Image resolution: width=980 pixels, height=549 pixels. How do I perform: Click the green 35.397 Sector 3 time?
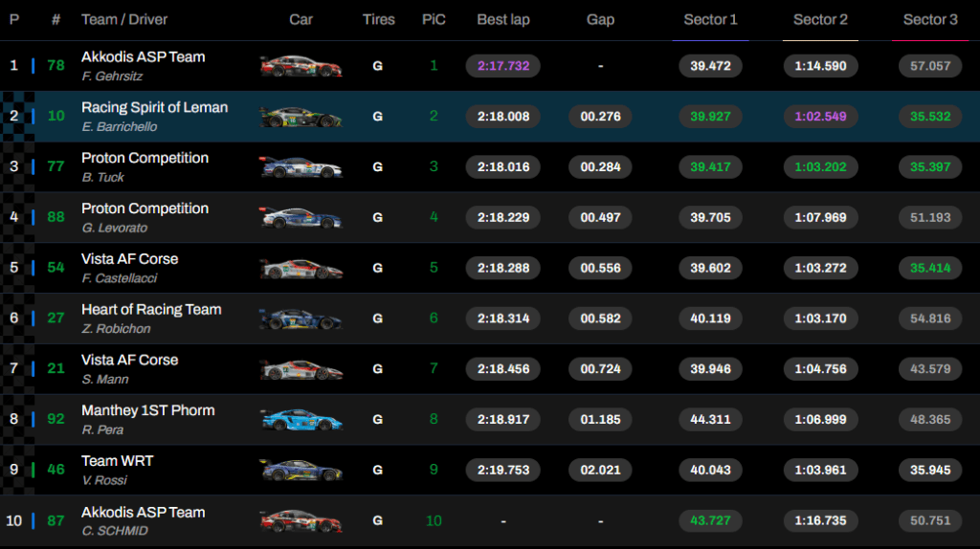[x=930, y=167]
